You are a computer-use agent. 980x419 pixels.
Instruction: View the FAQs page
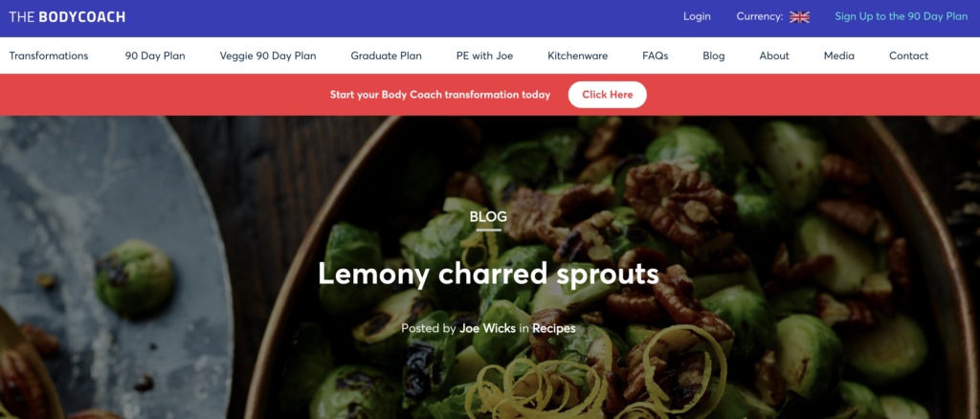tap(655, 55)
